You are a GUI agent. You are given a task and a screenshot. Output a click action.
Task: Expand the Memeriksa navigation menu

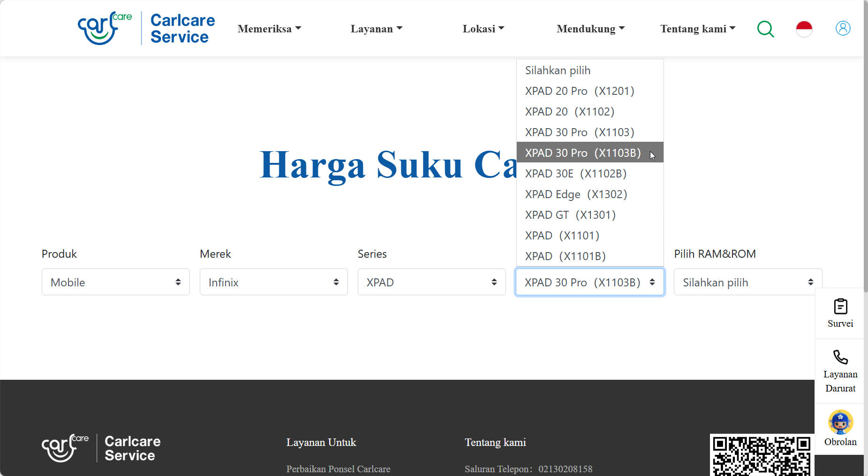pos(269,29)
